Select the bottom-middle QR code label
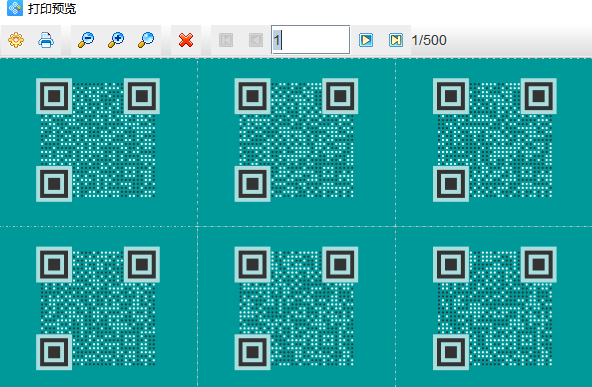The width and height of the screenshot is (592, 387). [x=296, y=308]
